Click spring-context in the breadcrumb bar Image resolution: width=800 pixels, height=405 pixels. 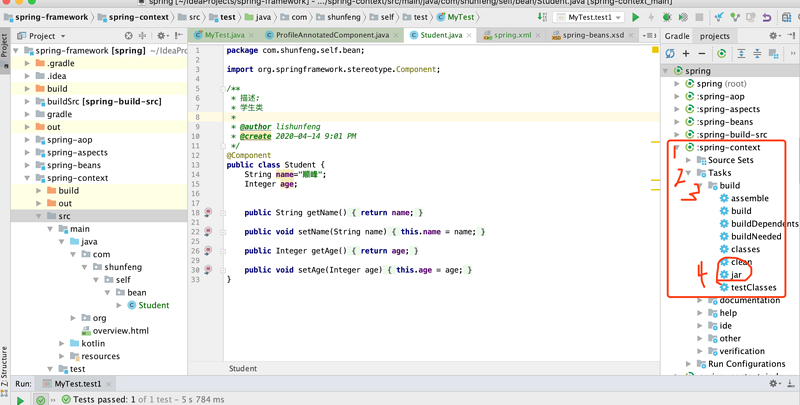[x=137, y=17]
